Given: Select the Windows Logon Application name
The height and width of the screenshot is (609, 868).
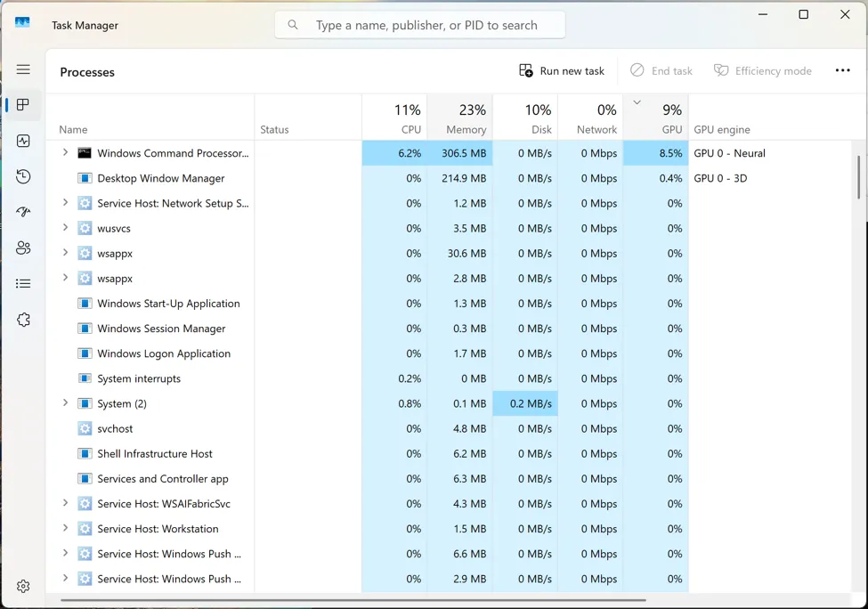Looking at the screenshot, I should [164, 353].
